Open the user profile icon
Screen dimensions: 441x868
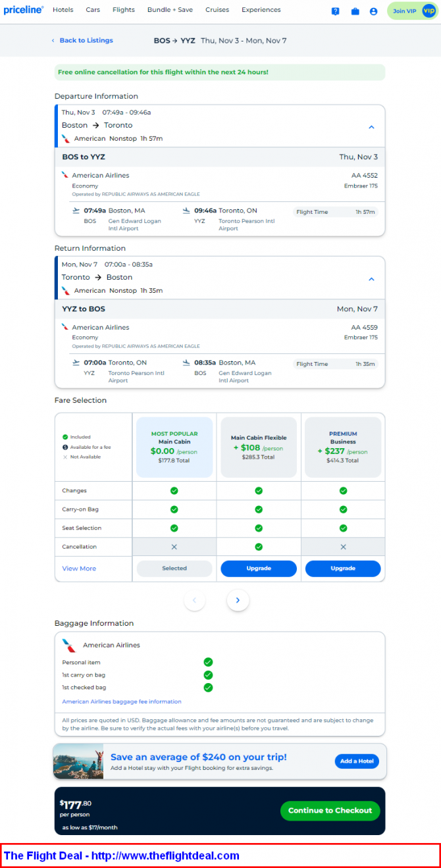click(373, 11)
